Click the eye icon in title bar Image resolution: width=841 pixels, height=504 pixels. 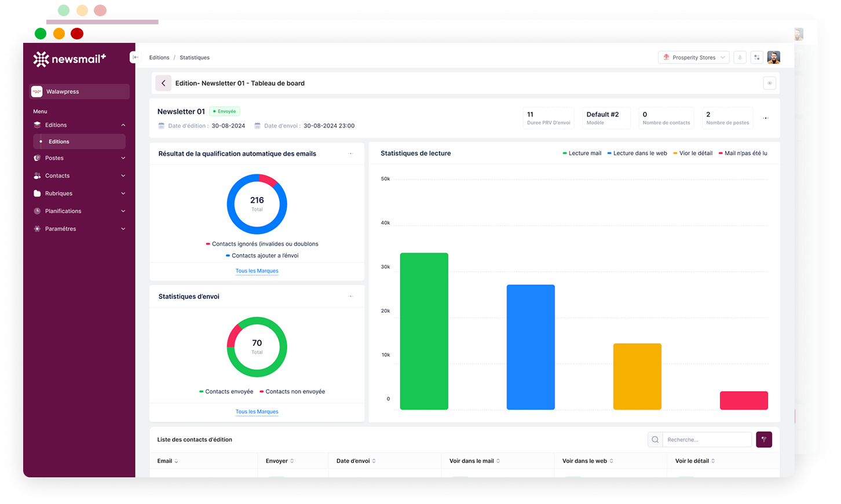(769, 83)
